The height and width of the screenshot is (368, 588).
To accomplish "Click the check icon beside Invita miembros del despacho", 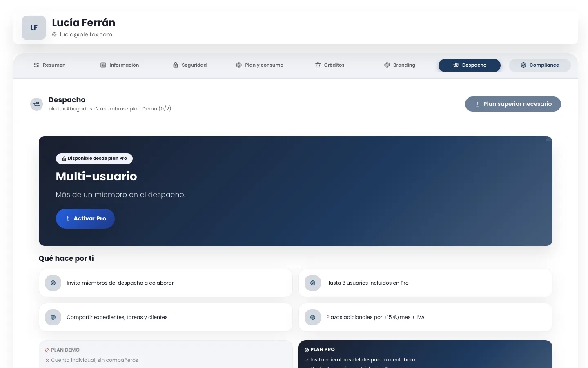I will 53,283.
